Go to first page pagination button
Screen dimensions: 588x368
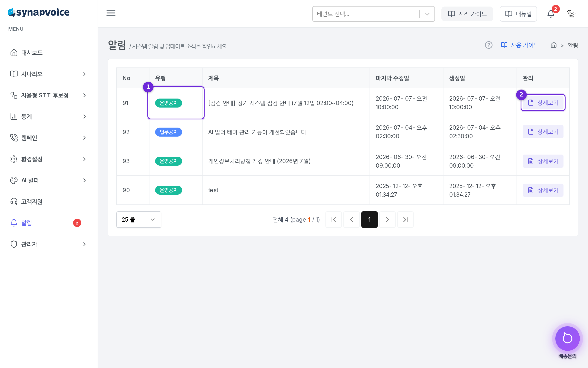[333, 220]
